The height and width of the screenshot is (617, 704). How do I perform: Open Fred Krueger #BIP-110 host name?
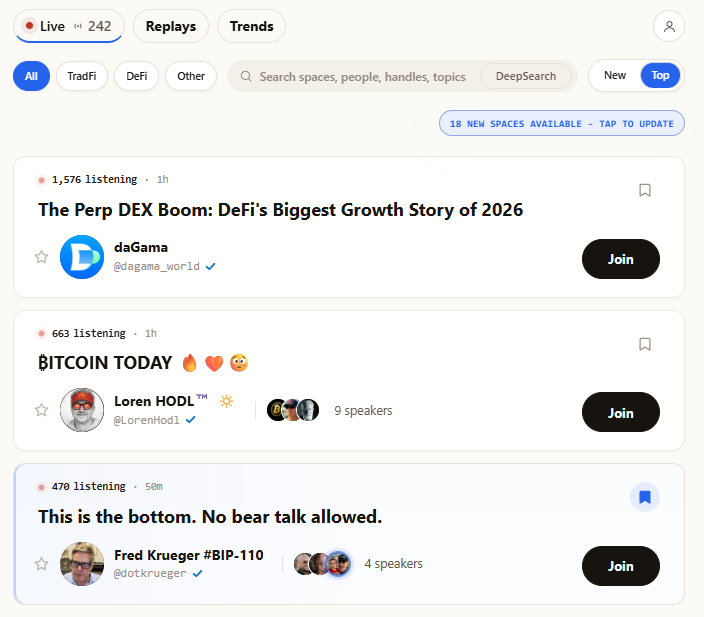pos(189,555)
